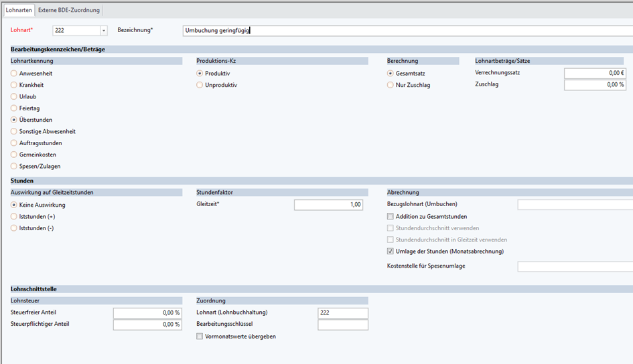This screenshot has width=633, height=364.
Task: Pick Feiertag radio button
Action: point(14,108)
